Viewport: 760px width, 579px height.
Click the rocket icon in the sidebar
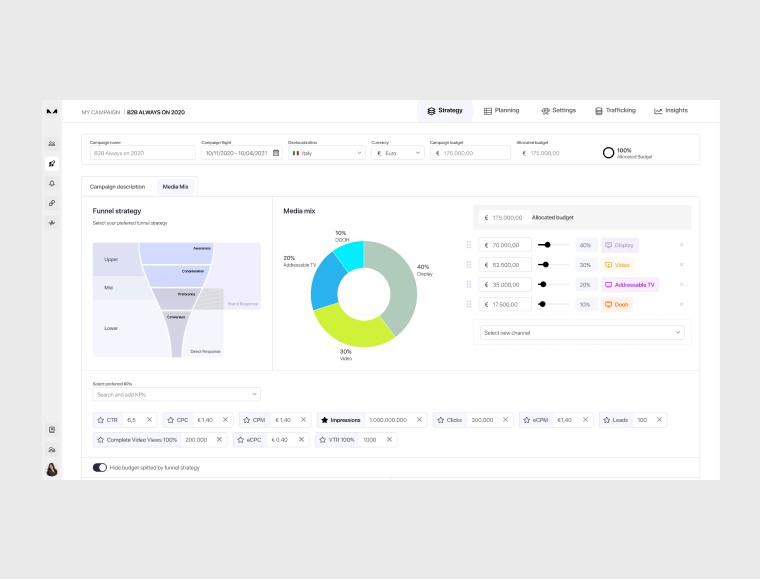click(52, 163)
